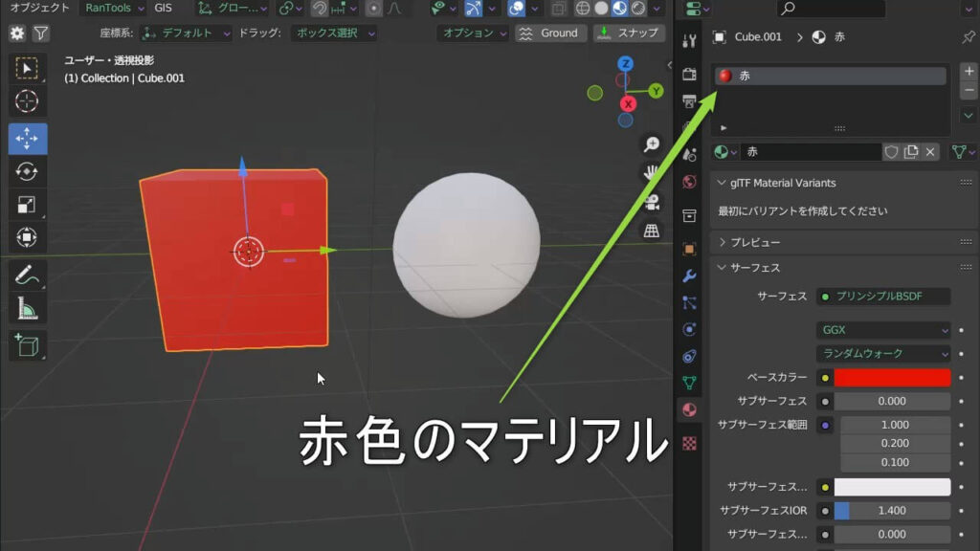This screenshot has width=980, height=551.
Task: Open the Texture properties checker tab
Action: 689,443
